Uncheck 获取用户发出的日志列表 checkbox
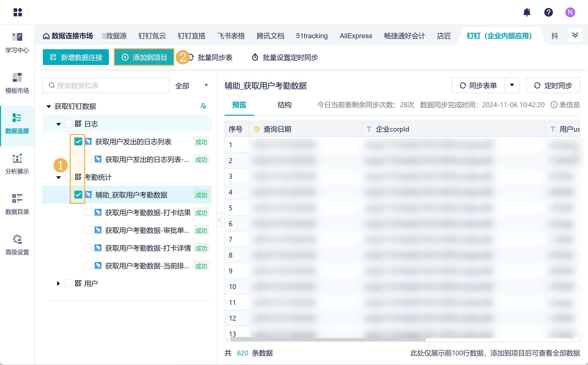The image size is (588, 365). coord(78,141)
